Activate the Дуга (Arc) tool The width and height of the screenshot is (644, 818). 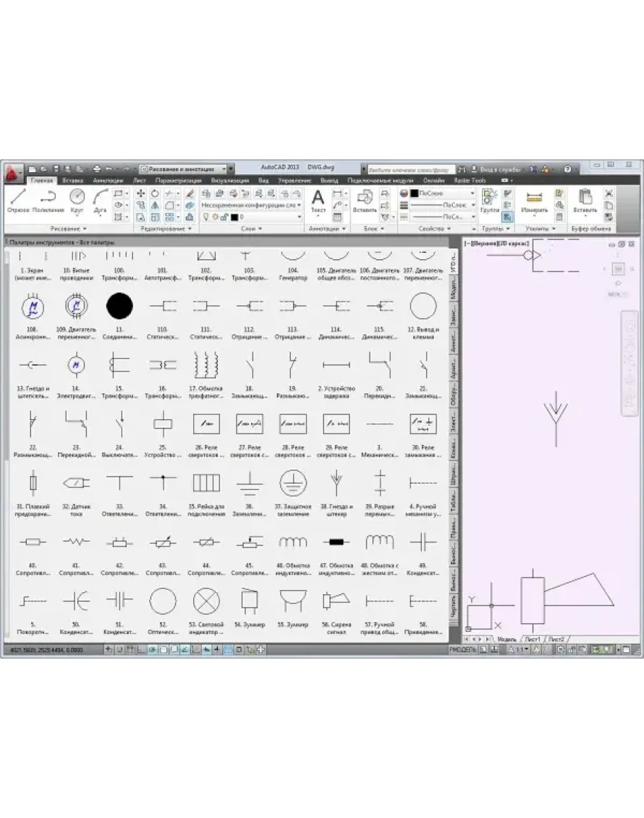(x=100, y=200)
